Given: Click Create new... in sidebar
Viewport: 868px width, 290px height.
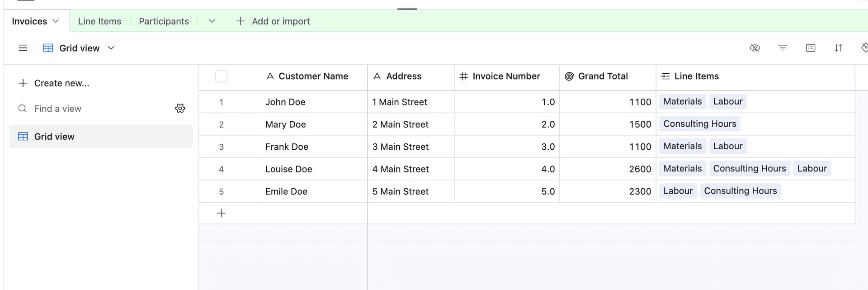Looking at the screenshot, I should click(54, 83).
